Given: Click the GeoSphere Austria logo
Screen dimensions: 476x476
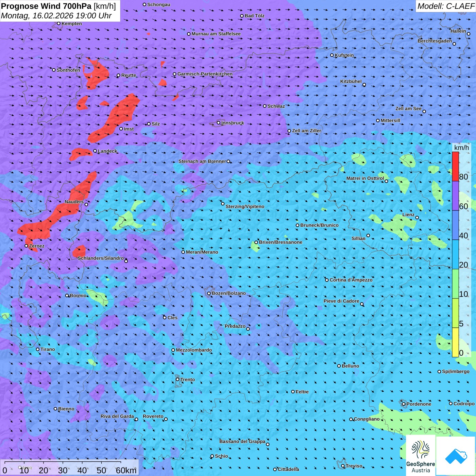Looking at the screenshot, I should click(x=421, y=456).
